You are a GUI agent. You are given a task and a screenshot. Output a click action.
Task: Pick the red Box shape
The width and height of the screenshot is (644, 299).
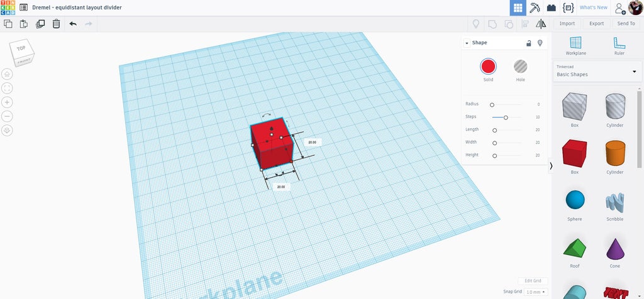click(x=574, y=153)
